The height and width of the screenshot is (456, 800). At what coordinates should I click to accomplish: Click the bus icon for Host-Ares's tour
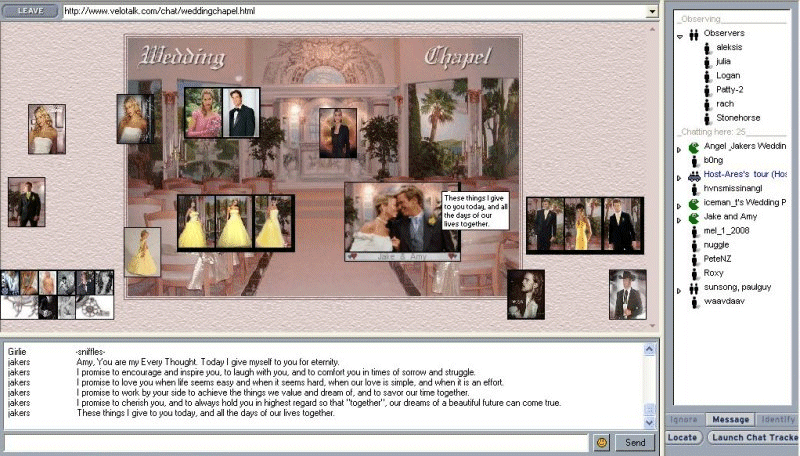click(694, 175)
